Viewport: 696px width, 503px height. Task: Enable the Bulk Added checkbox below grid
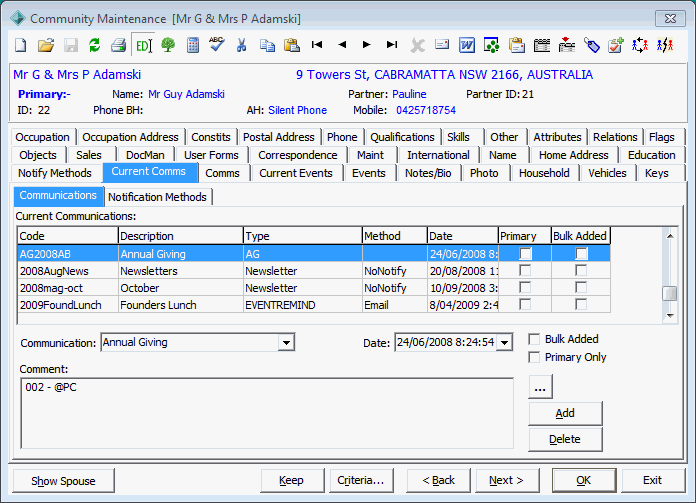point(534,340)
